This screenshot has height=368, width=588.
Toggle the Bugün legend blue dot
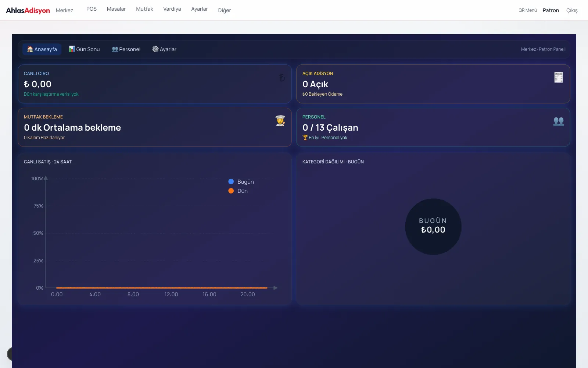point(231,181)
